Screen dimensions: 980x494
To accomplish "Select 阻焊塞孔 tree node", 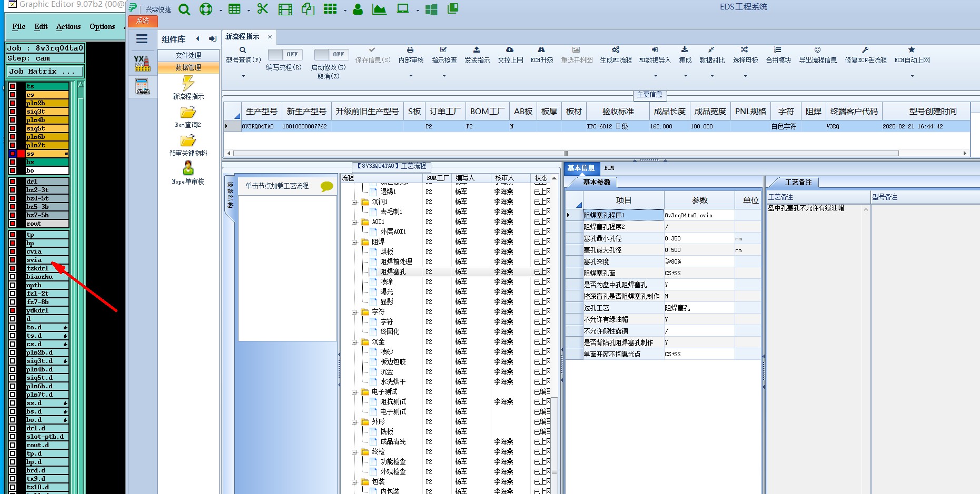I will (393, 272).
